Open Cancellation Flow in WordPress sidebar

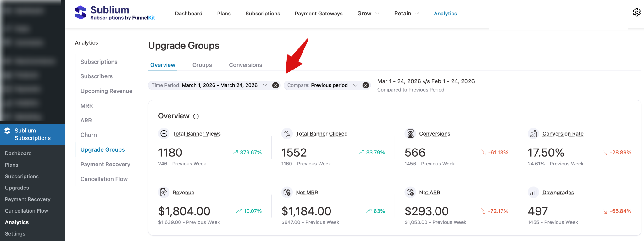coord(26,211)
